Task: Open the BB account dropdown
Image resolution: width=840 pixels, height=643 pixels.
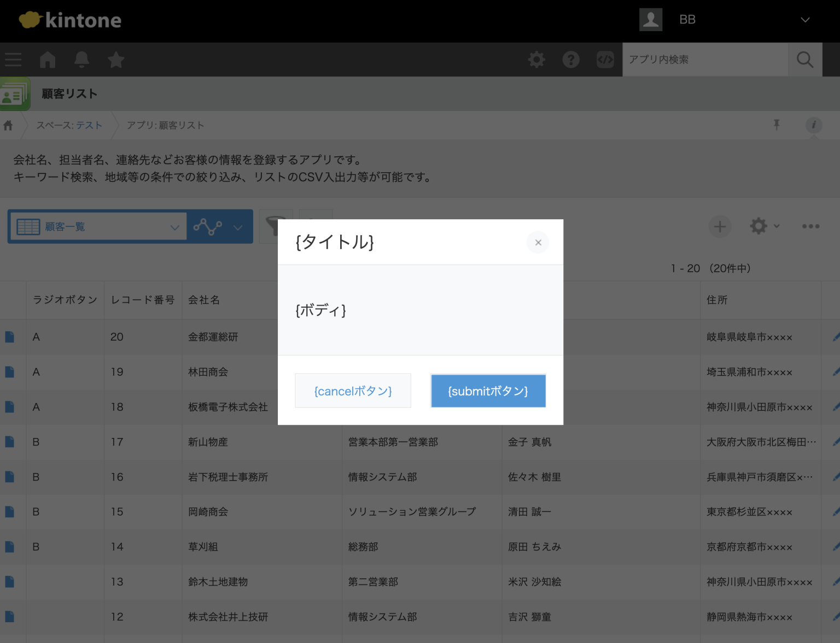Action: click(804, 20)
